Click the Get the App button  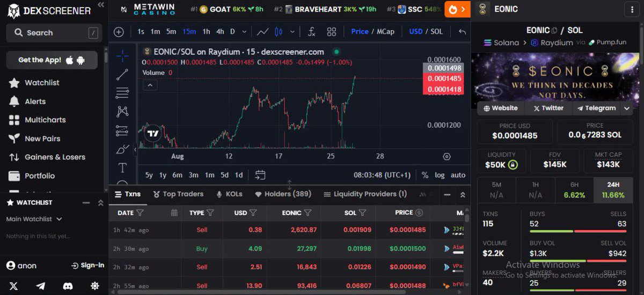(x=52, y=60)
